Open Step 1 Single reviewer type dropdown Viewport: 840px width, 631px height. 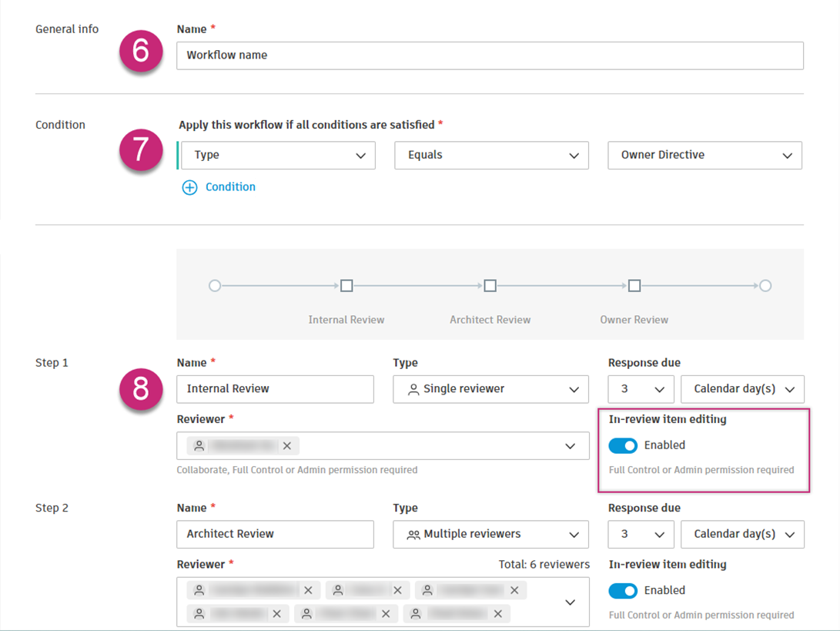click(x=490, y=389)
